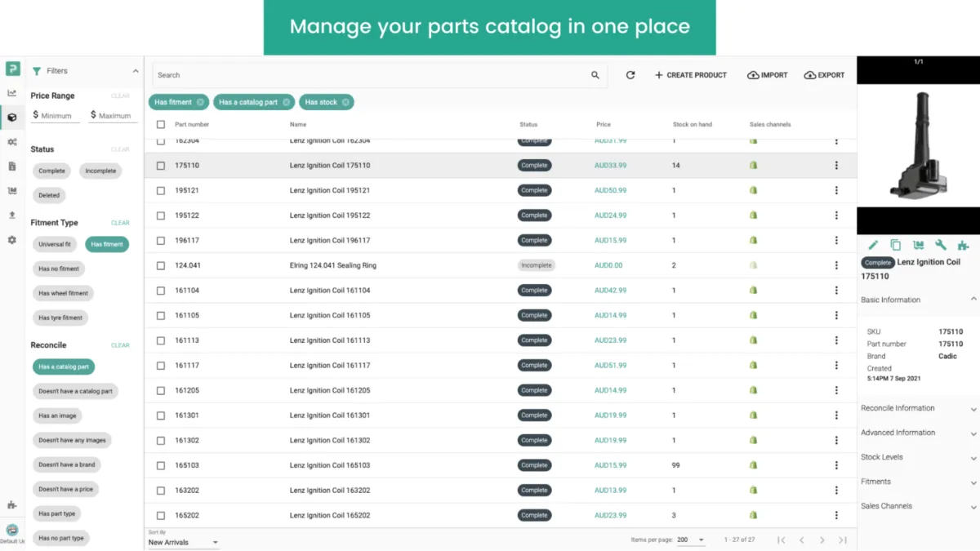The height and width of the screenshot is (551, 980).
Task: Click the puzzle piece icon in detail panel
Action: (963, 245)
